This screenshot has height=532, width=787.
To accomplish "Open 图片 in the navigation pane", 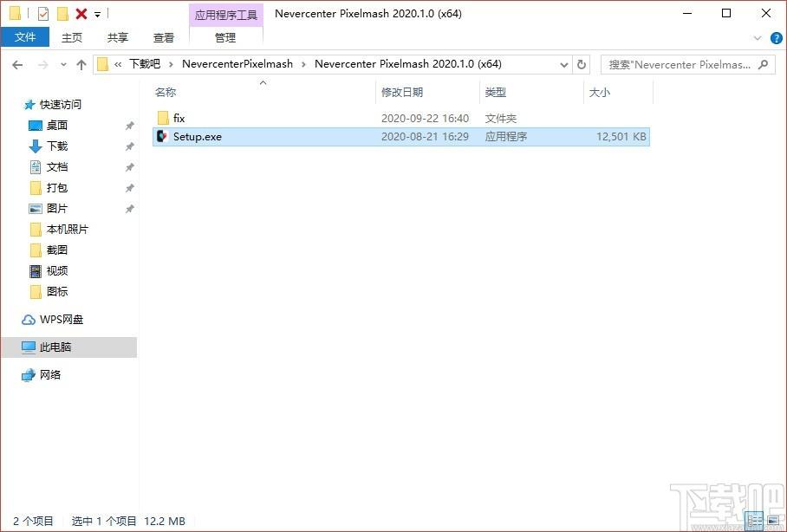I will click(x=56, y=208).
